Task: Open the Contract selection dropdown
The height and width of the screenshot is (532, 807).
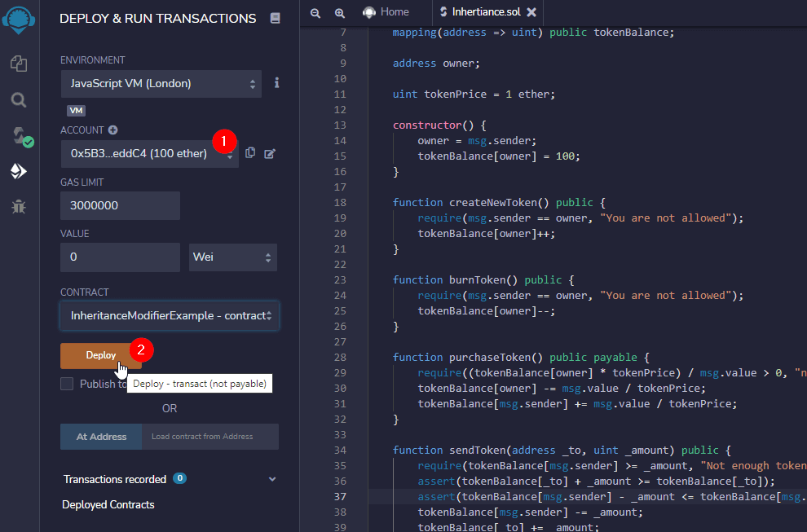Action: coord(170,316)
